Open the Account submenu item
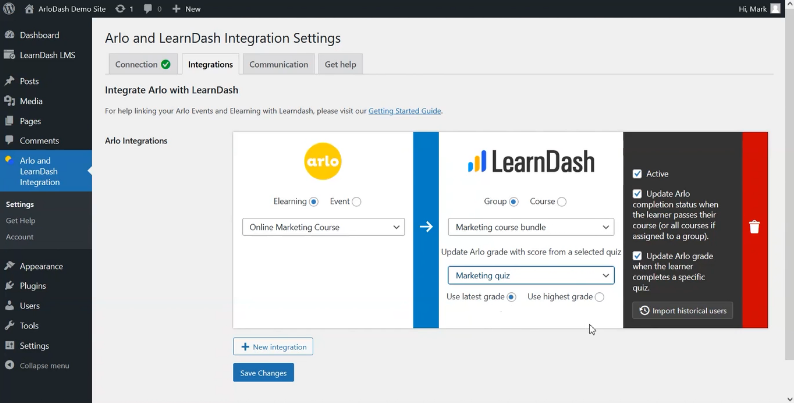Image resolution: width=795 pixels, height=403 pixels. (19, 237)
